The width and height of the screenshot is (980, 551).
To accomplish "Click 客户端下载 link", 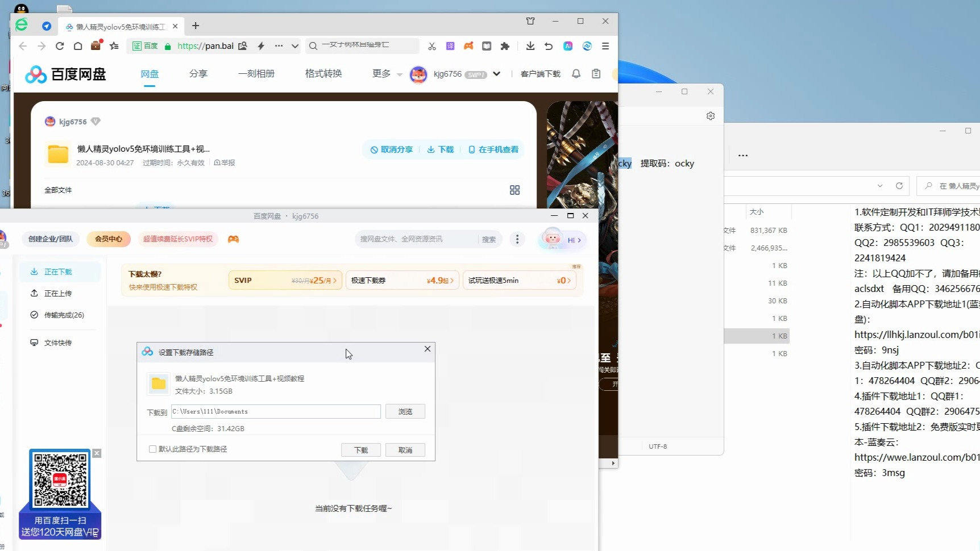I will (x=541, y=74).
